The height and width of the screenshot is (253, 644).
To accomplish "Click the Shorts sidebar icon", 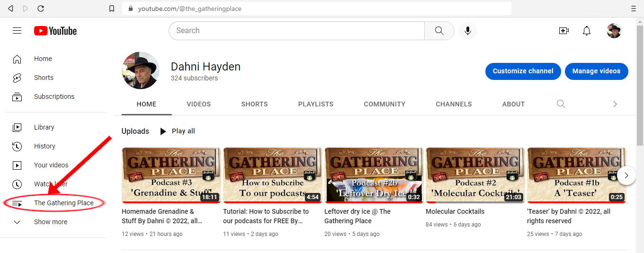I will click(x=17, y=78).
